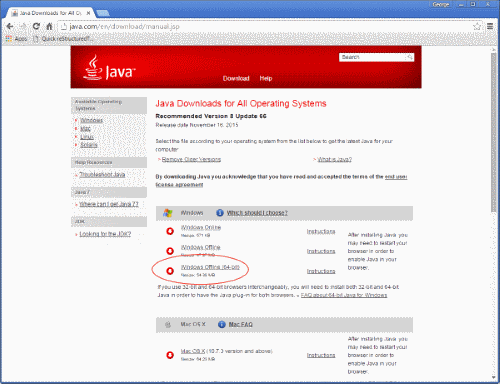The height and width of the screenshot is (384, 500).
Task: Click the Apple logo icon in Mac section
Action: 168,324
